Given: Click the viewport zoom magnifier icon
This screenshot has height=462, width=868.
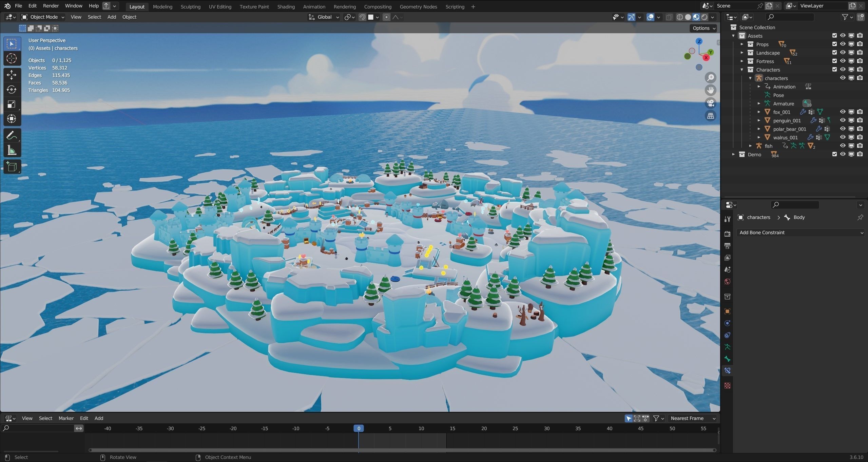Looking at the screenshot, I should point(710,78).
